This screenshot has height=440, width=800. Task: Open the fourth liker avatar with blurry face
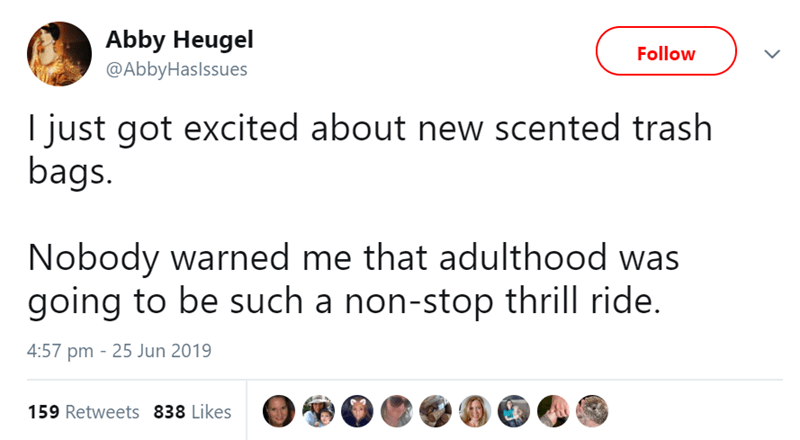point(394,411)
